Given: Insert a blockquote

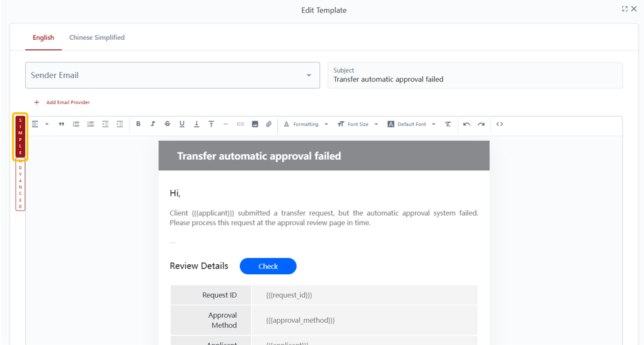Looking at the screenshot, I should point(61,124).
